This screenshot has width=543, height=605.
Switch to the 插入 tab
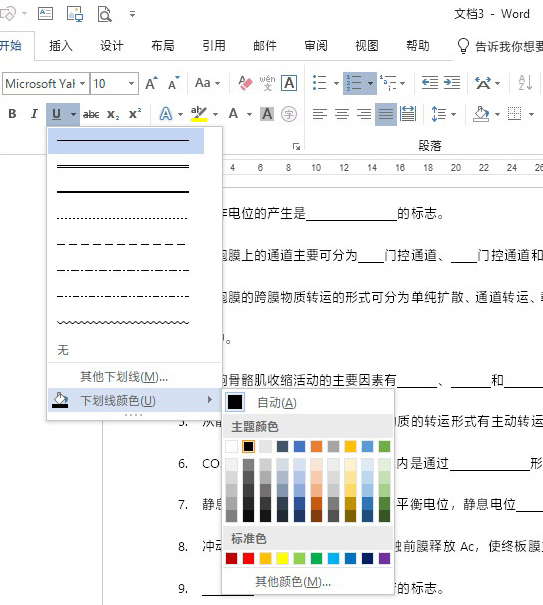61,46
